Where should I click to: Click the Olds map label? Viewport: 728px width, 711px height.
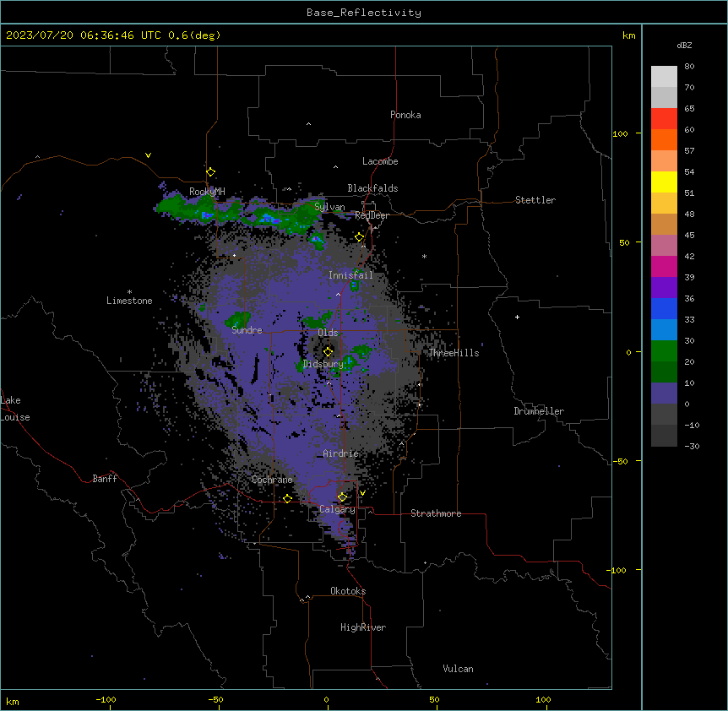click(328, 333)
